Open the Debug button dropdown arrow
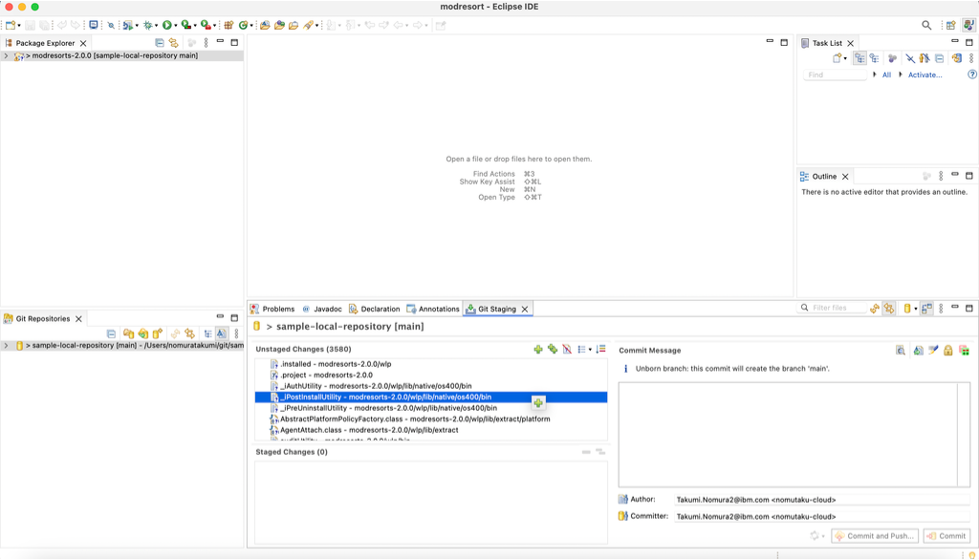The height and width of the screenshot is (560, 979). (x=156, y=26)
